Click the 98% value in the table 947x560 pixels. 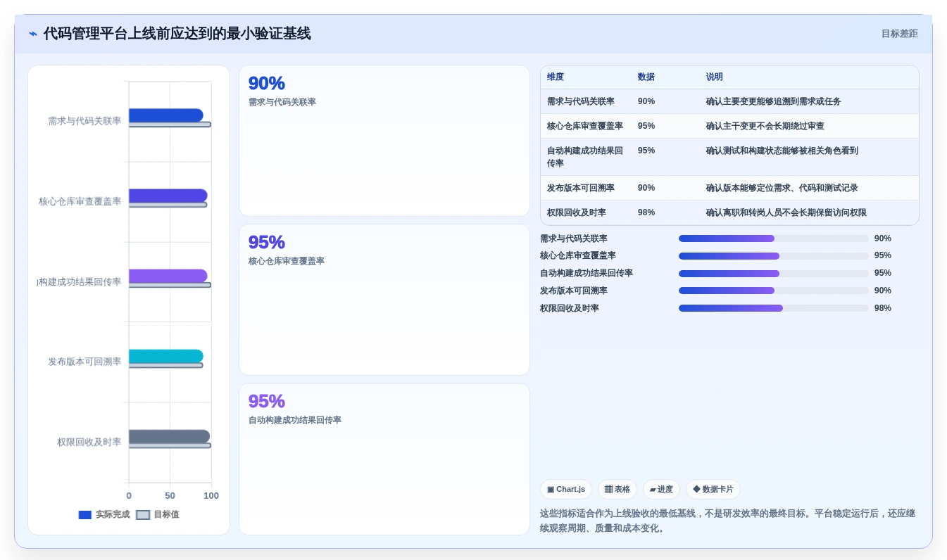click(x=646, y=212)
